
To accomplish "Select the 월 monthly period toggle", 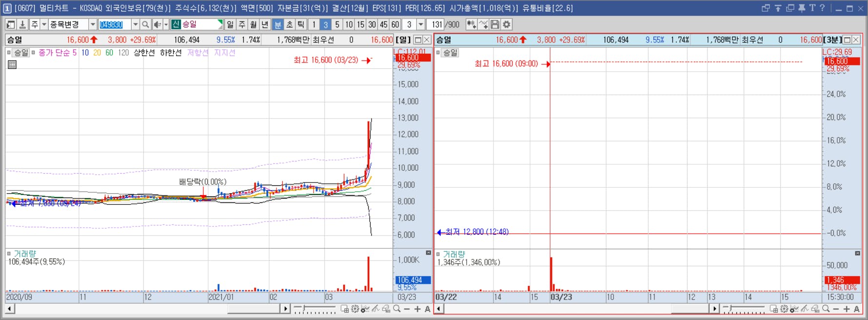I will click(254, 24).
